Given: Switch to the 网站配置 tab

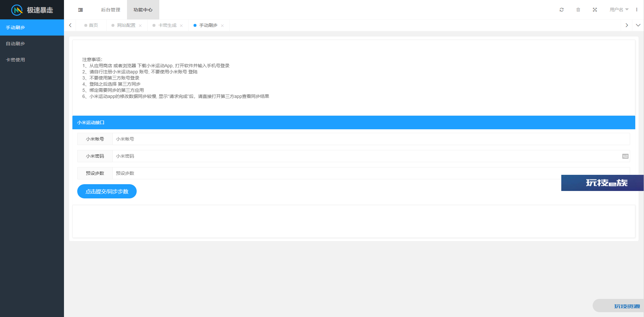Looking at the screenshot, I should (x=126, y=25).
